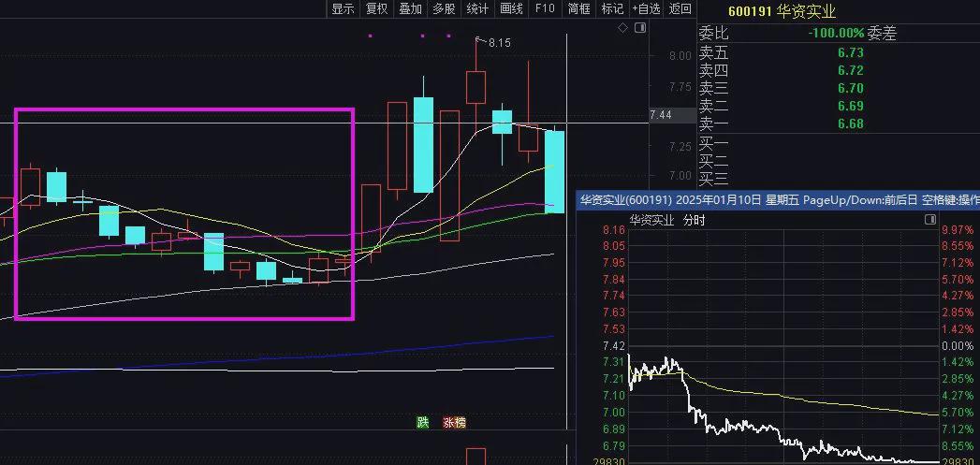Viewport: 980px width, 465px height.
Task: Click the 6.70 ask price
Action: click(x=851, y=88)
